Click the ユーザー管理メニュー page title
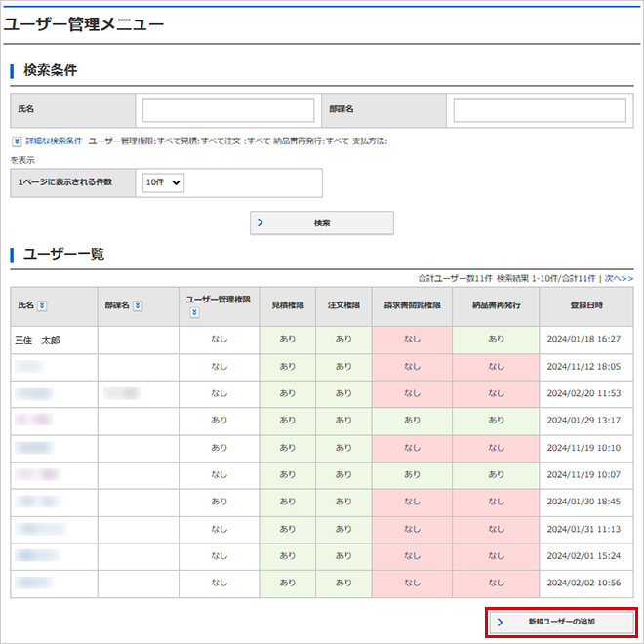644x644 pixels. pyautogui.click(x=84, y=24)
